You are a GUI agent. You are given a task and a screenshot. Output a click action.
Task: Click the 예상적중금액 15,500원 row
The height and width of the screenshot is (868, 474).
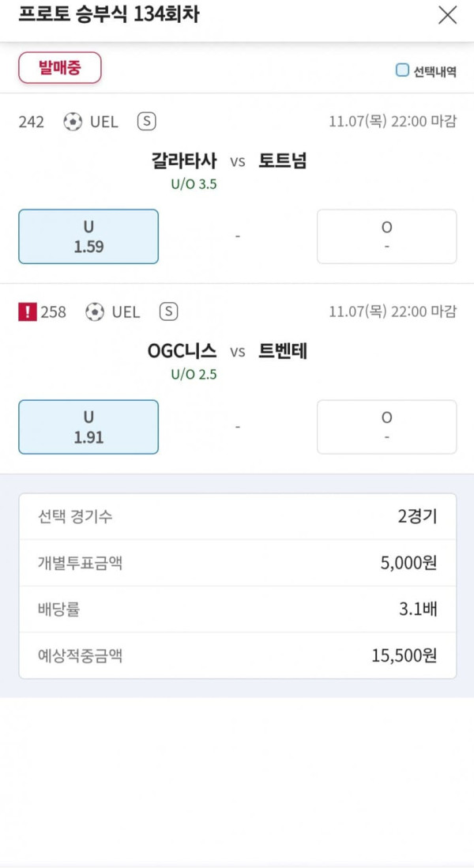click(237, 655)
